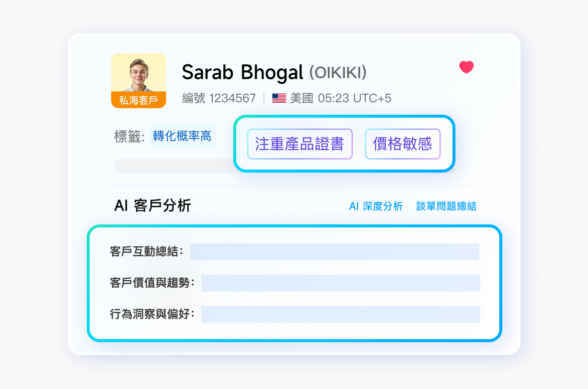
Task: Switch to the 談單問題總結 tab
Action: 446,206
